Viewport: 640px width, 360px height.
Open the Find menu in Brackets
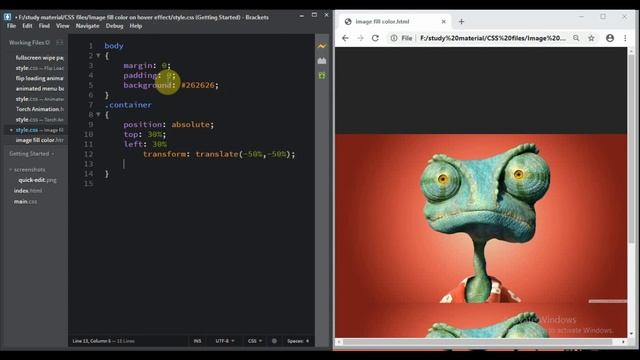tap(44, 26)
